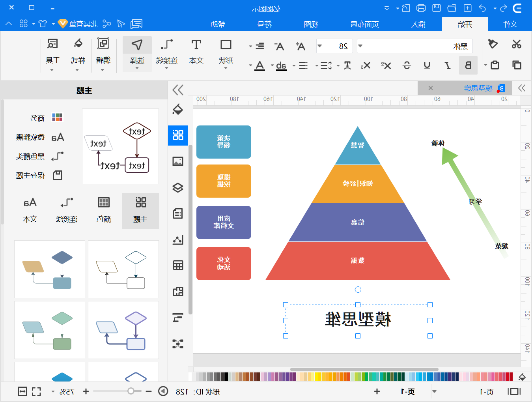Select the 文本 Text tool
Viewport: 532px width, 402px height.
[x=196, y=54]
